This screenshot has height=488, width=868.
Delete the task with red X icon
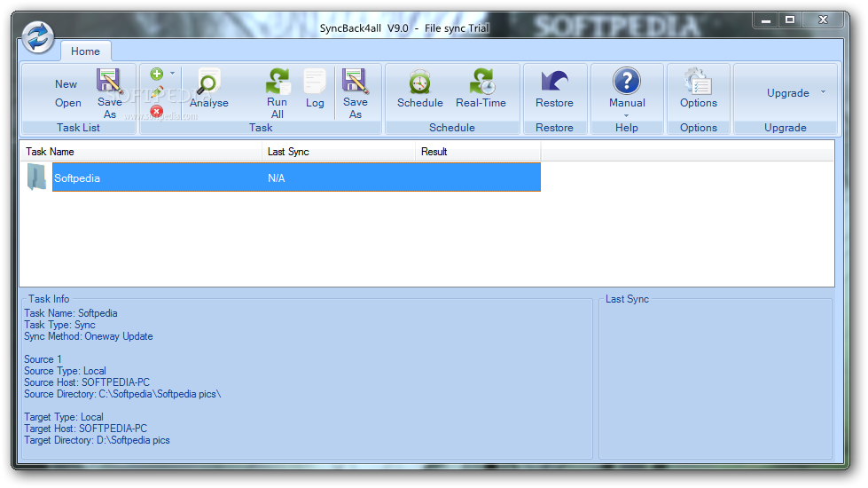coord(157,111)
